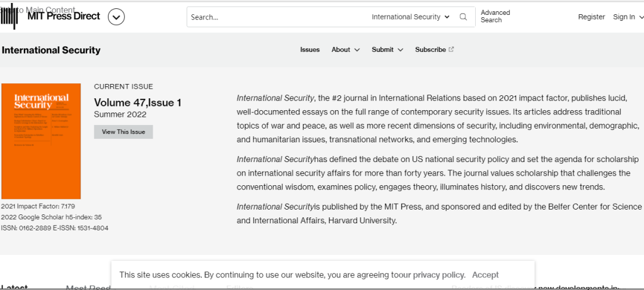Click the magnifying glass search icon
The image size is (644, 290).
tap(463, 17)
